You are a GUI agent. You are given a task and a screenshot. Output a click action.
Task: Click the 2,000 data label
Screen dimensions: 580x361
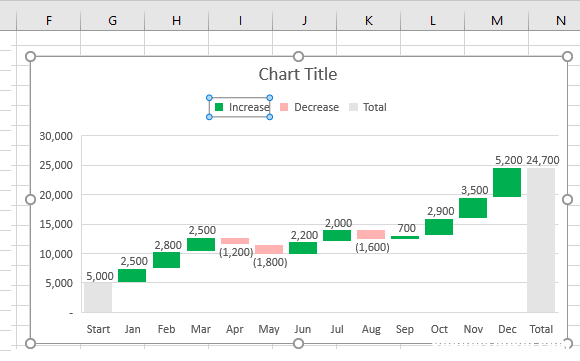point(338,223)
